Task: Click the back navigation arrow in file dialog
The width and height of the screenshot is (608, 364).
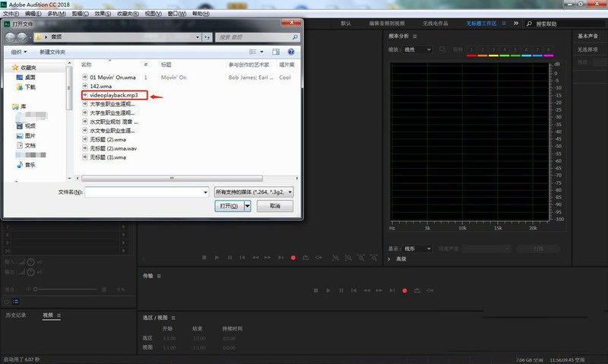Action: click(x=12, y=36)
